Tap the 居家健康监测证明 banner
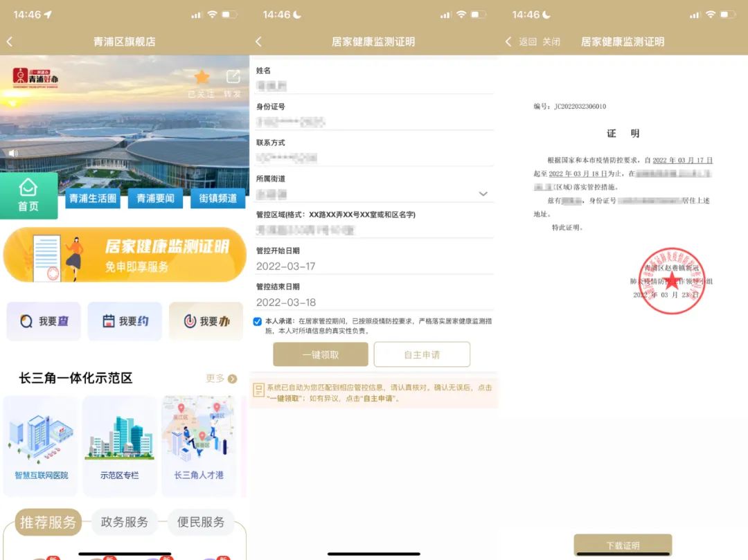This screenshot has width=748, height=560. [125, 254]
